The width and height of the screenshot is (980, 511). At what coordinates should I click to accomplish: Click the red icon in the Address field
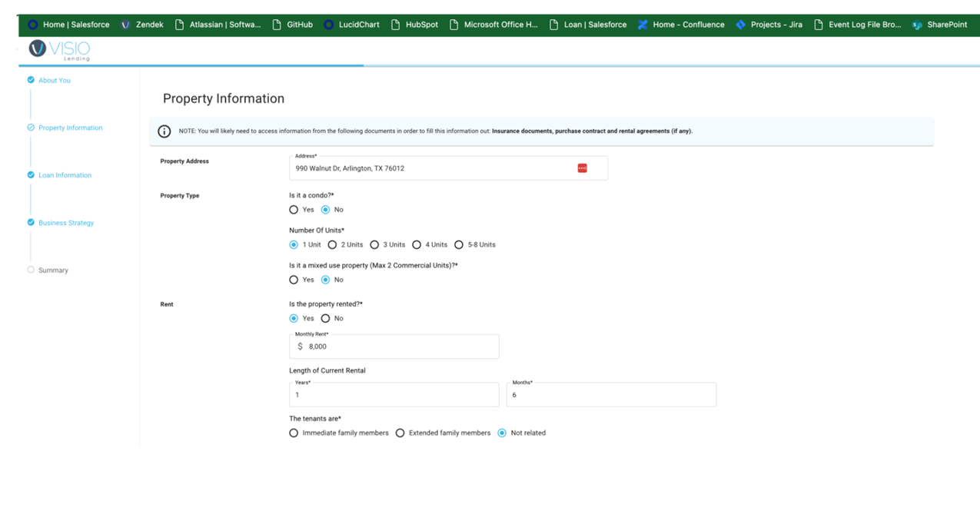pyautogui.click(x=583, y=168)
